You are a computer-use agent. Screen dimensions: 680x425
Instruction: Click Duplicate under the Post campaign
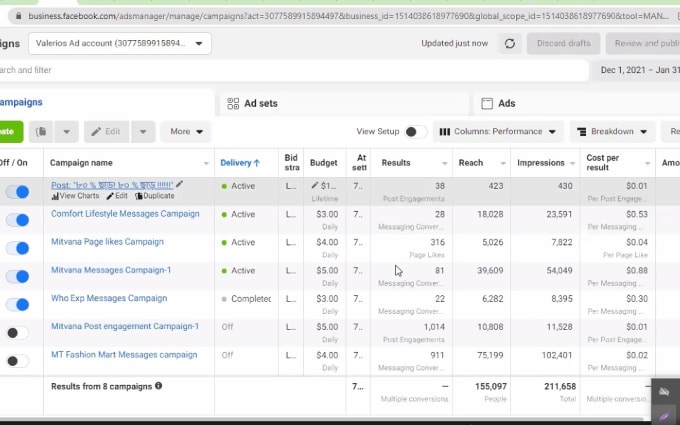coord(155,196)
